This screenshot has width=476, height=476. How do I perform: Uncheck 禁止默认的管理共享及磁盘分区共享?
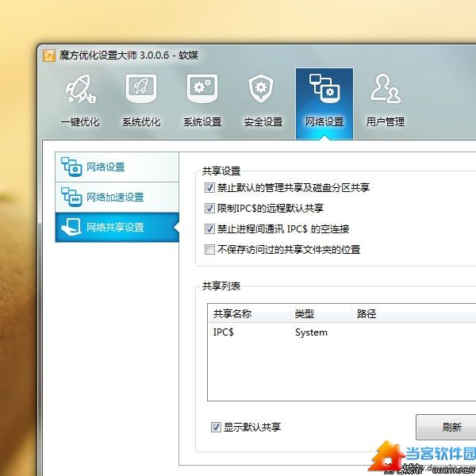tap(209, 187)
